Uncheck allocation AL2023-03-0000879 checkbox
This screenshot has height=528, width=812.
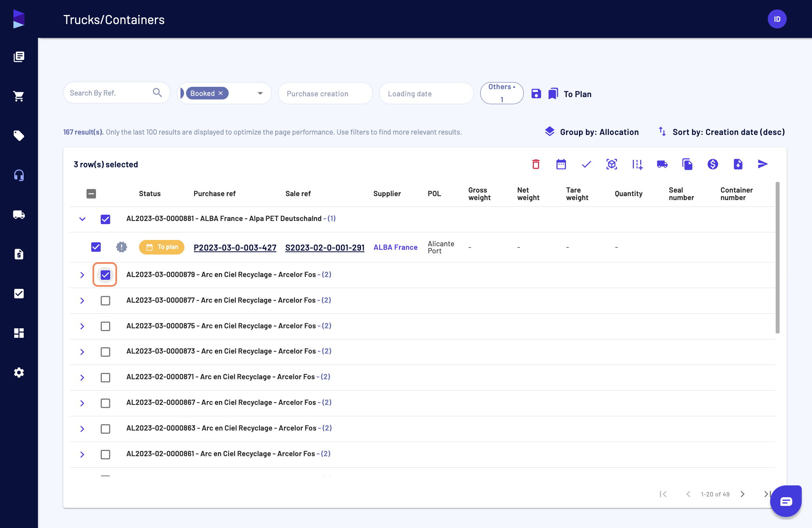(x=105, y=275)
